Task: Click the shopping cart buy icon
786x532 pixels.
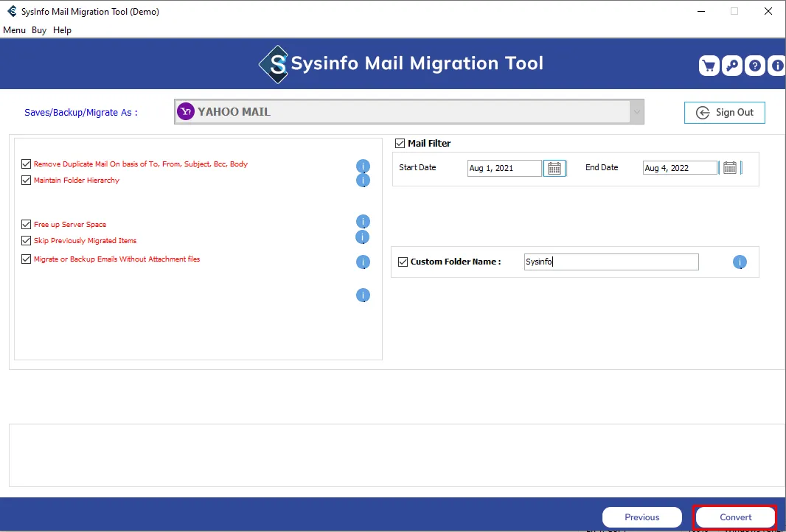Action: tap(709, 66)
